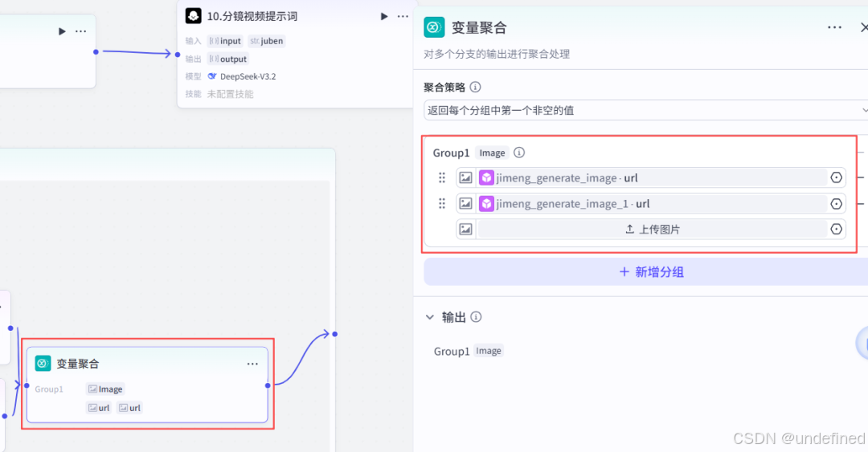Viewport: 868px width, 452px height.
Task: Click the 上传图片 upload button
Action: click(x=652, y=229)
